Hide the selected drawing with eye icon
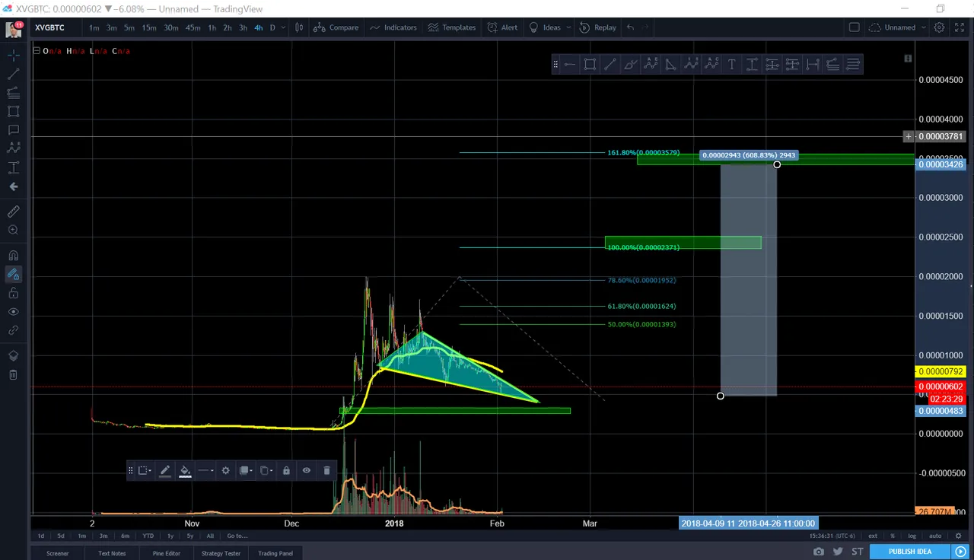Viewport: 974px width, 560px height. pos(306,470)
